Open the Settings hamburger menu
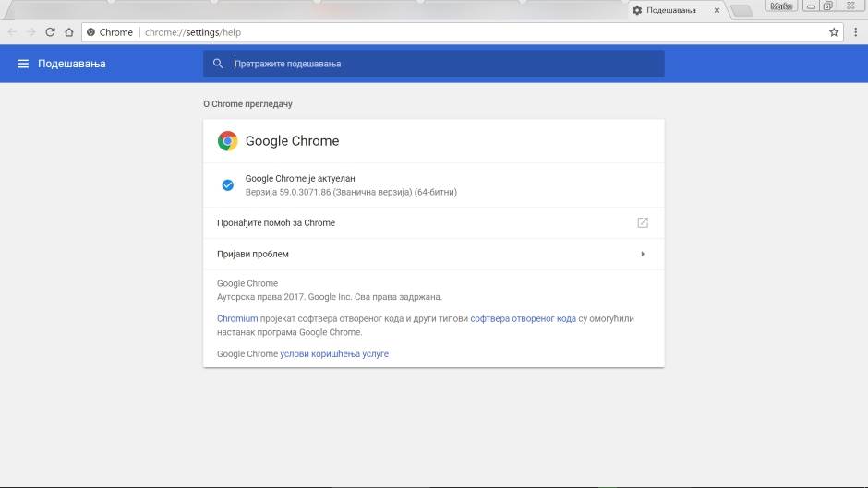The height and width of the screenshot is (488, 868). pyautogui.click(x=23, y=64)
